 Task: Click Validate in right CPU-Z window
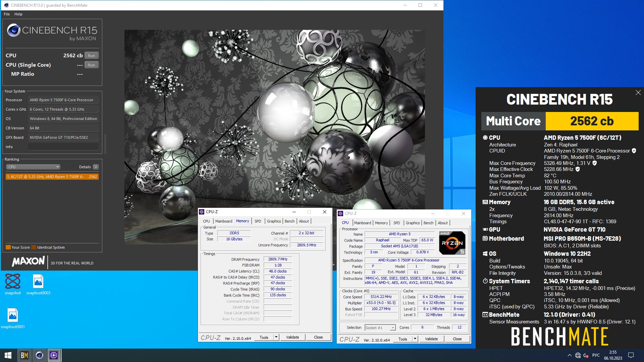tap(431, 339)
